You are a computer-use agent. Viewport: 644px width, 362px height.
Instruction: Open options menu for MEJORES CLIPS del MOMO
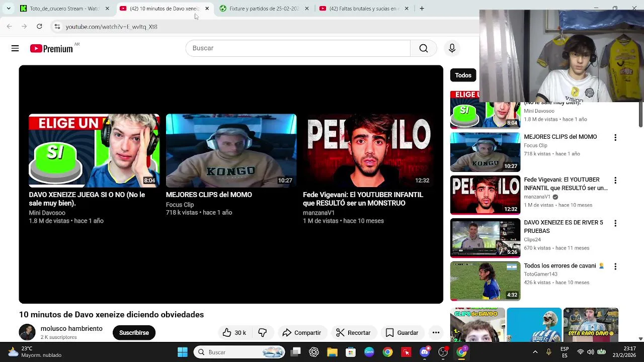tap(615, 137)
